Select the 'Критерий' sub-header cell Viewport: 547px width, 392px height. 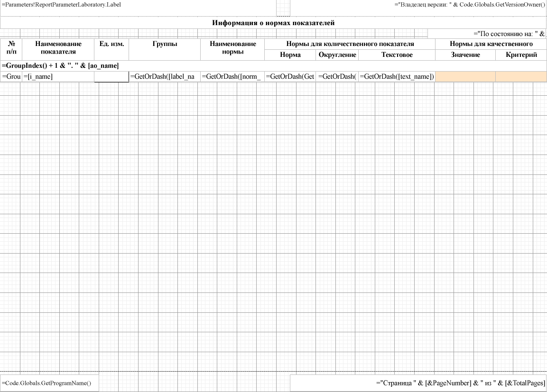521,55
